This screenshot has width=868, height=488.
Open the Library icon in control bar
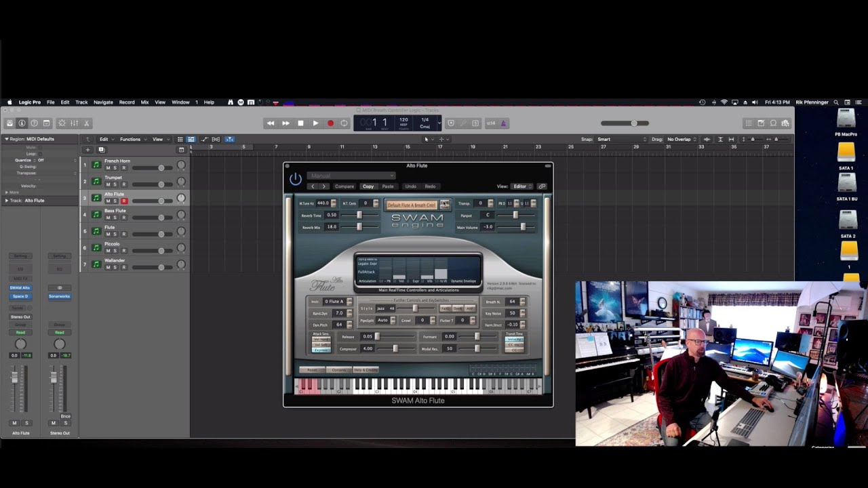[x=9, y=123]
